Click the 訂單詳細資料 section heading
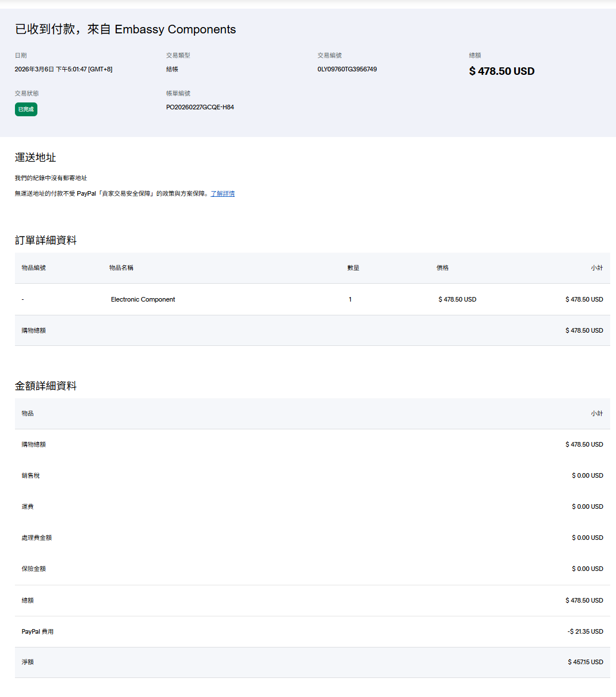The image size is (616, 697). tap(45, 241)
